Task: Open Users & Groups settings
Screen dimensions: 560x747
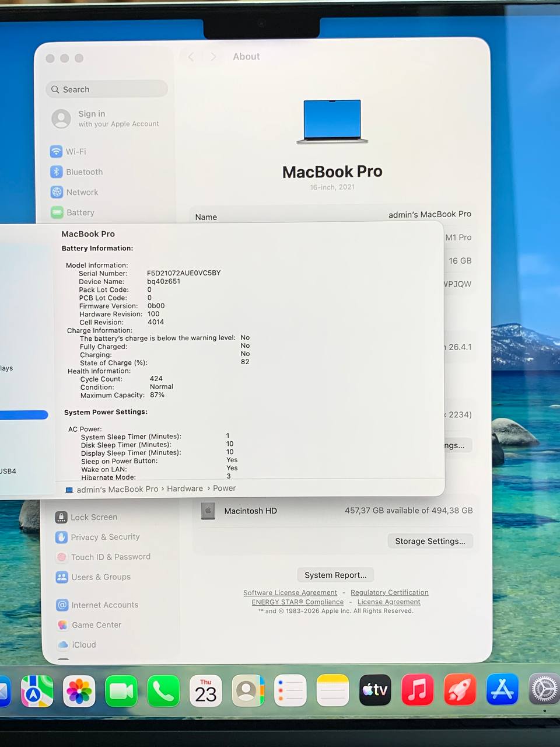Action: [93, 577]
